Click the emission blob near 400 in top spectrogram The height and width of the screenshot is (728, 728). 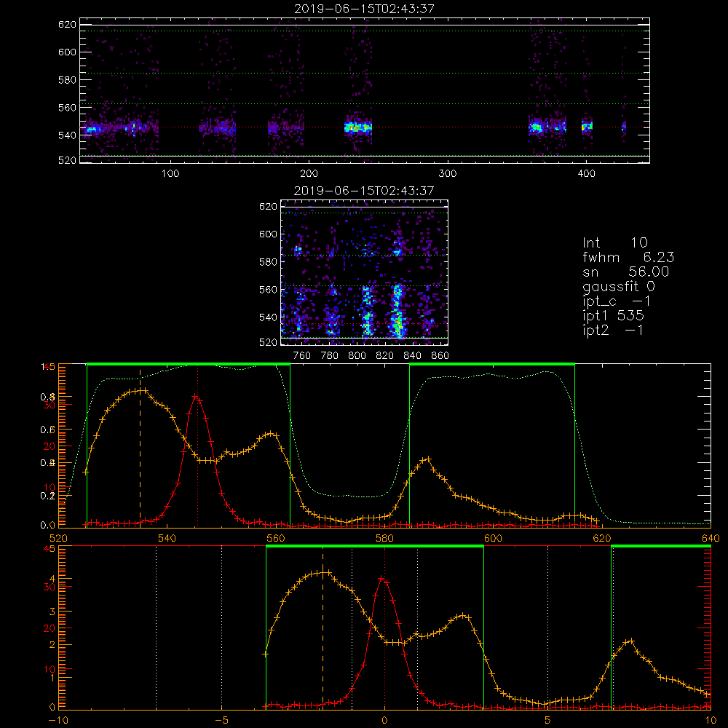click(587, 126)
